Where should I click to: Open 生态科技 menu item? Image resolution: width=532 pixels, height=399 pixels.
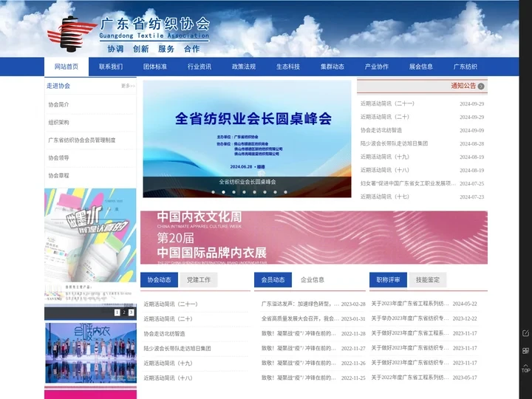pyautogui.click(x=288, y=66)
